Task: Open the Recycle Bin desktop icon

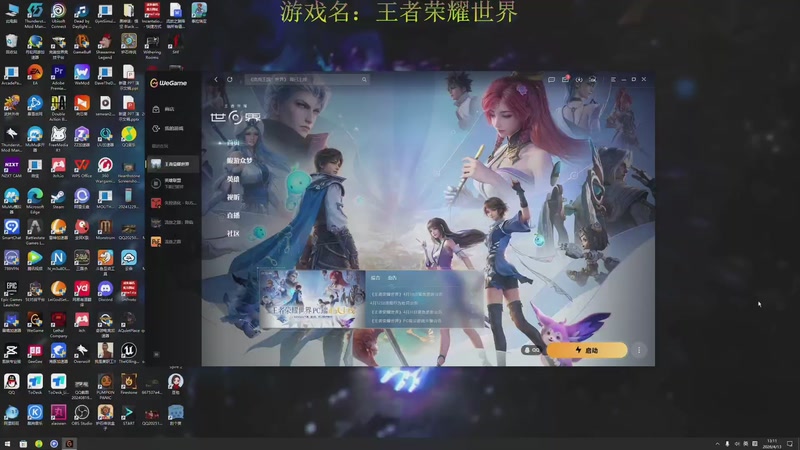Action: [11, 44]
